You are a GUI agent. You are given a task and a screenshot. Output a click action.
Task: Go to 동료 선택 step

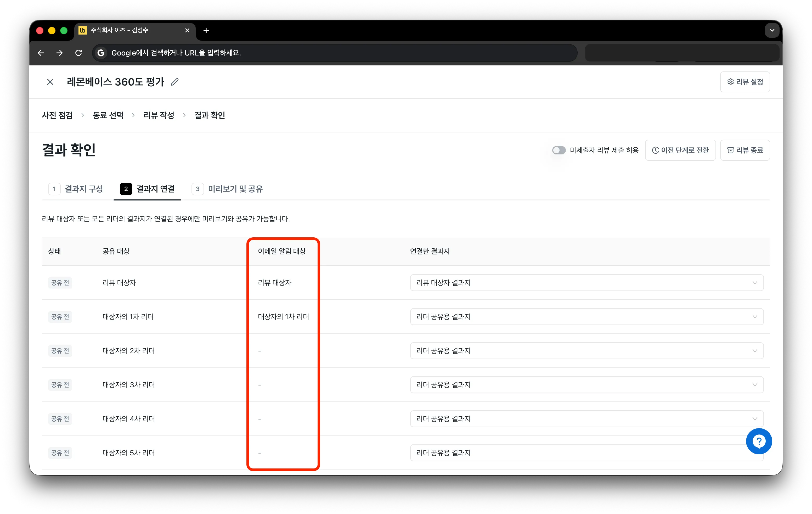coord(108,115)
